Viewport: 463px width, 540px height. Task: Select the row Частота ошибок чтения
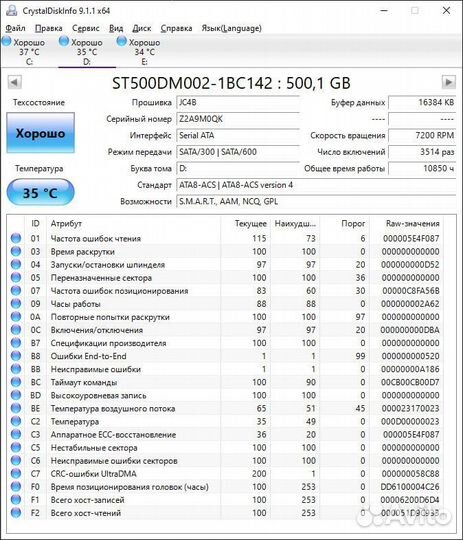[226, 238]
